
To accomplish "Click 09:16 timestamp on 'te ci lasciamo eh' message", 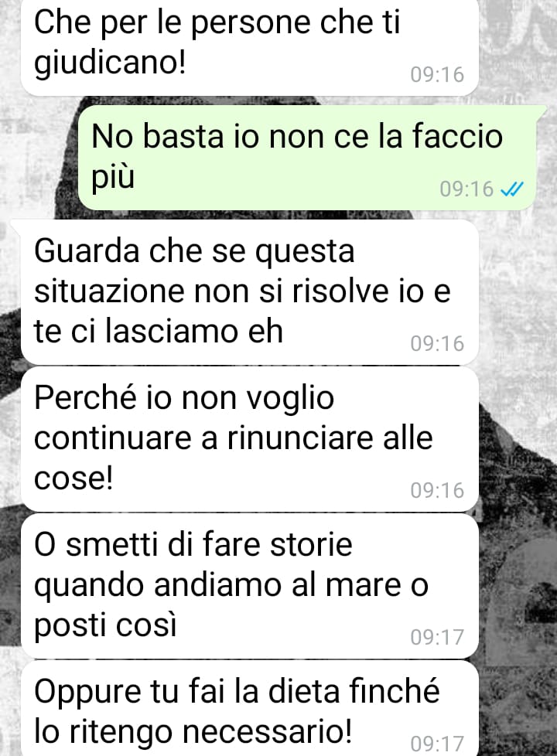I will 437,344.
